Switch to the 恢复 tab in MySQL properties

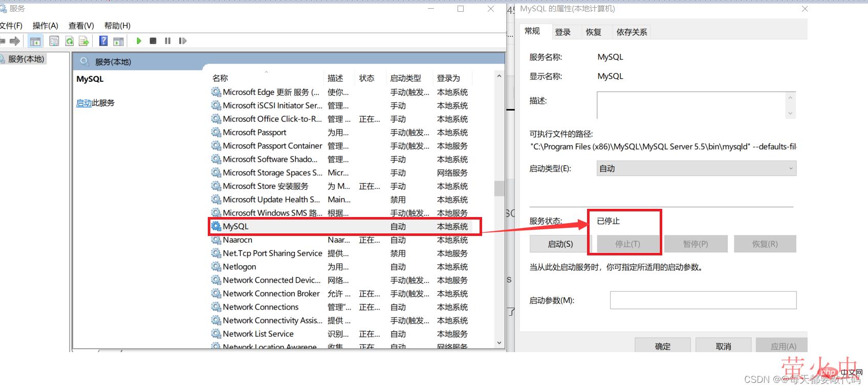(x=594, y=32)
